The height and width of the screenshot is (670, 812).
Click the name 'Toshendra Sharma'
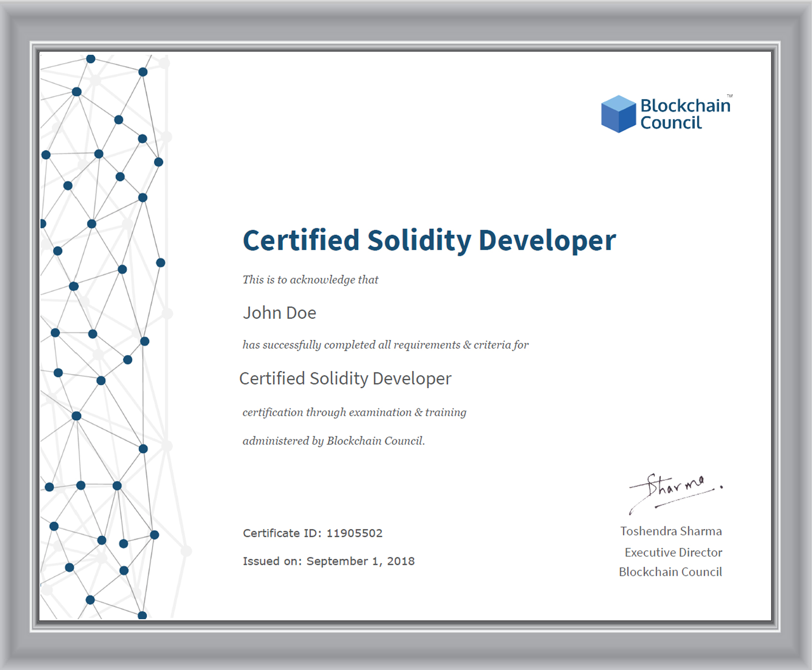pyautogui.click(x=671, y=531)
